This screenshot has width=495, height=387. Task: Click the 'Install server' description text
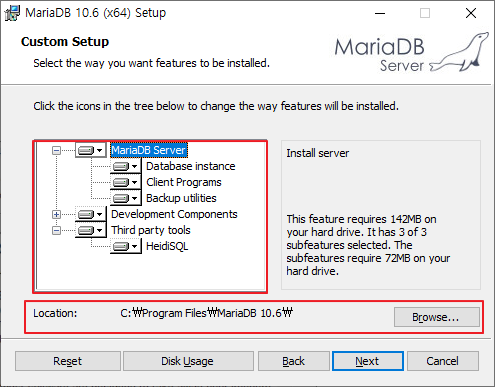[x=318, y=153]
